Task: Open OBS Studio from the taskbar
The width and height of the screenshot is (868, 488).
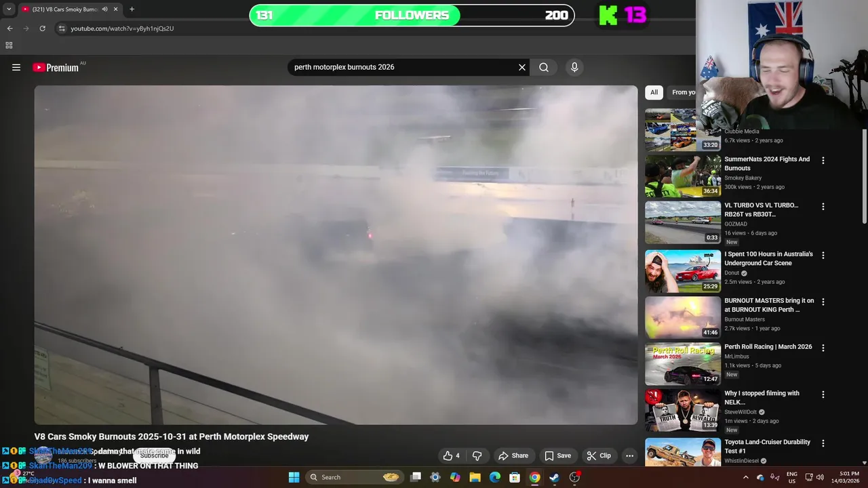Action: (574, 477)
